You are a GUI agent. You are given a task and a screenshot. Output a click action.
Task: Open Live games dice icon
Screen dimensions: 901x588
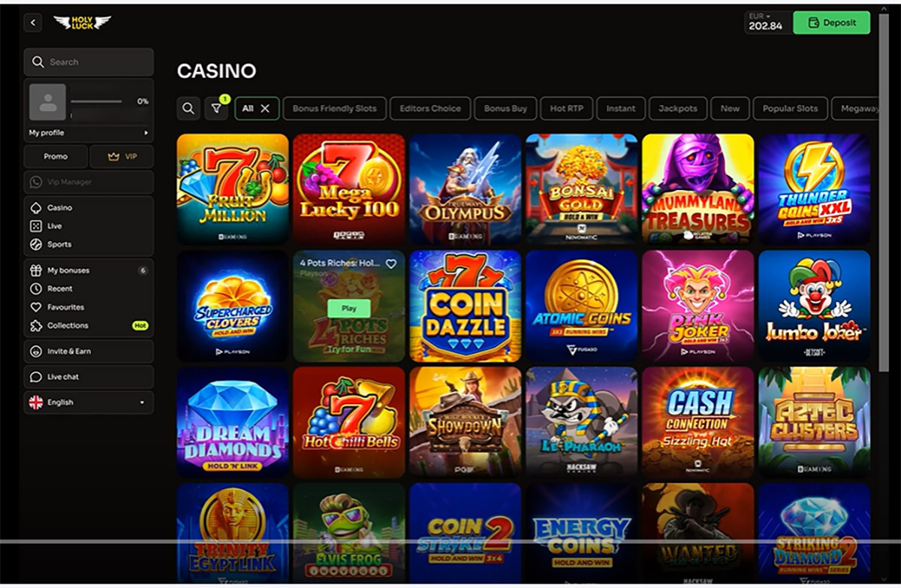(35, 226)
